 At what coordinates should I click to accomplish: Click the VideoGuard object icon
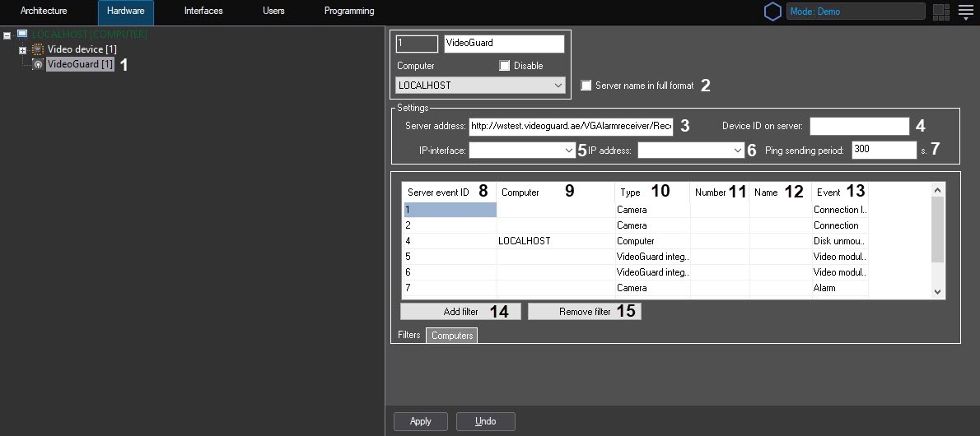click(x=37, y=64)
